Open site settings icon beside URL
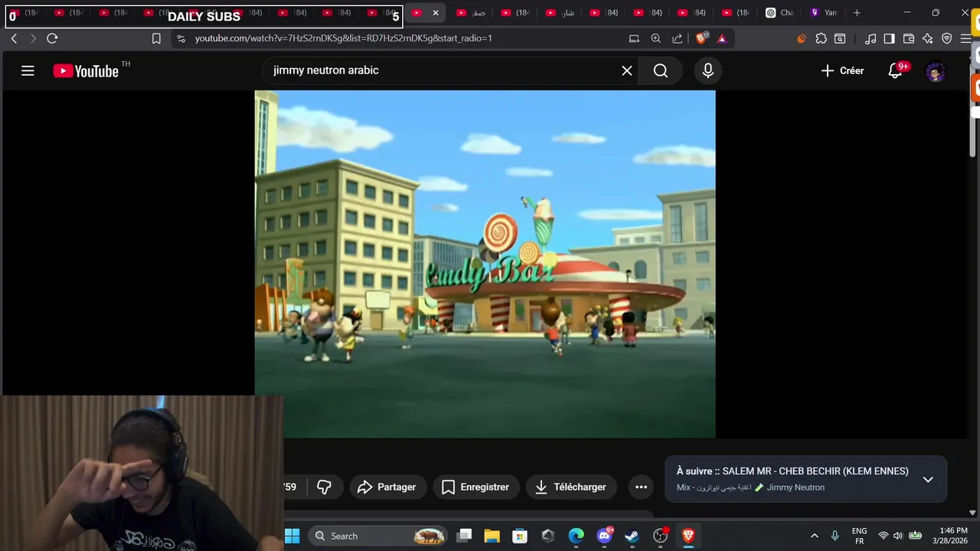 (x=181, y=38)
